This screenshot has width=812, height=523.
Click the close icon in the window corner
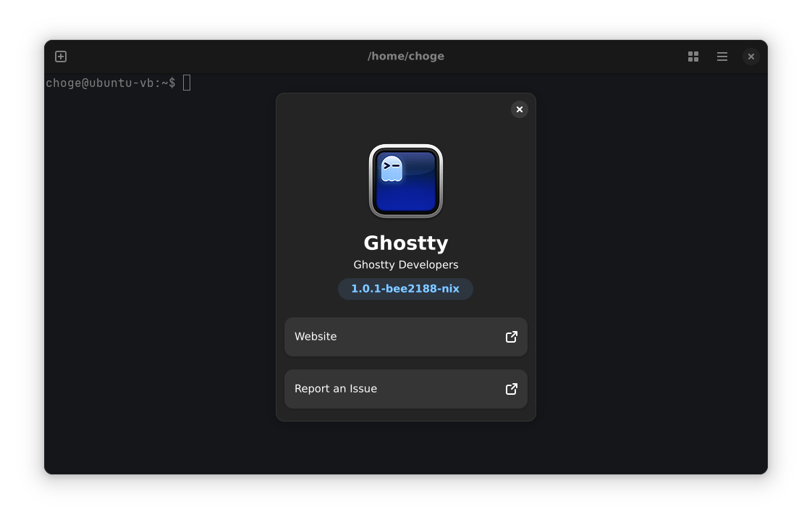point(750,56)
